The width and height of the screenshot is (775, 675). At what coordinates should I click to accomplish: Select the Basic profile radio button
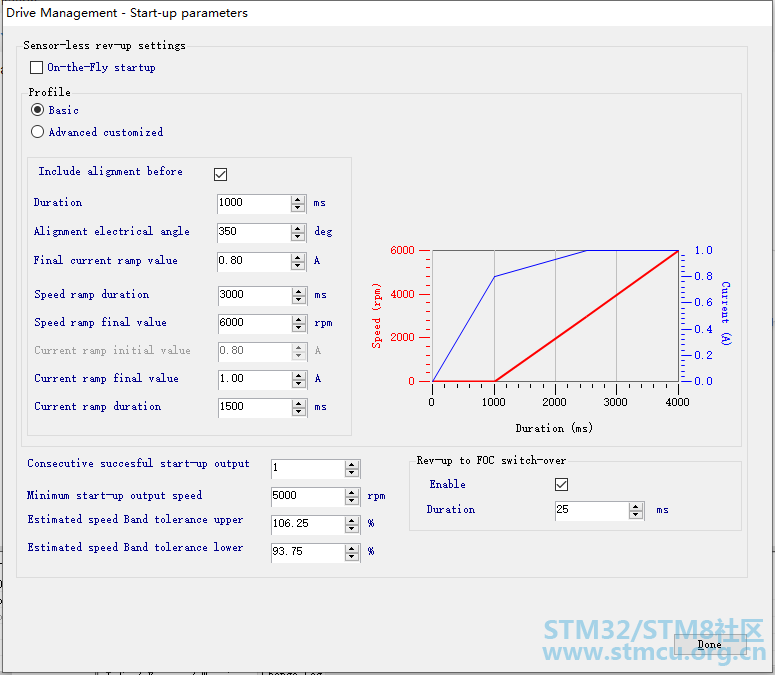point(38,110)
